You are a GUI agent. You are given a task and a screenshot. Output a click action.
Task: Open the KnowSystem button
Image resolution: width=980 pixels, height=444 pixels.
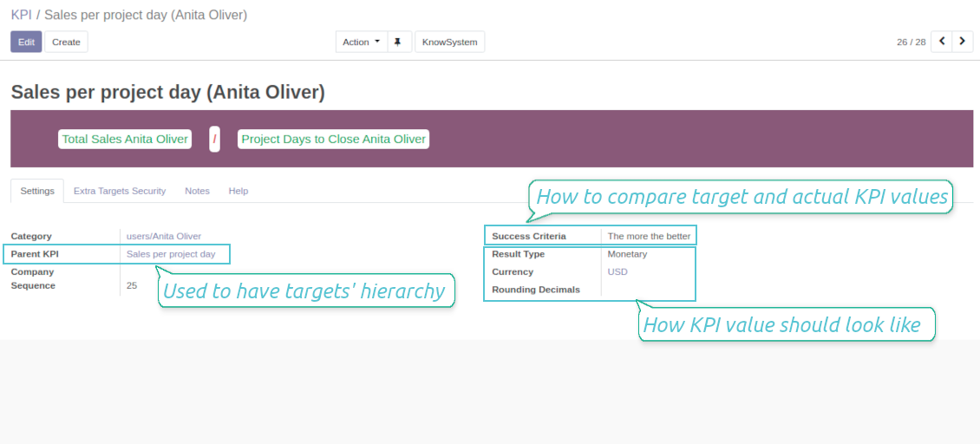pos(449,42)
